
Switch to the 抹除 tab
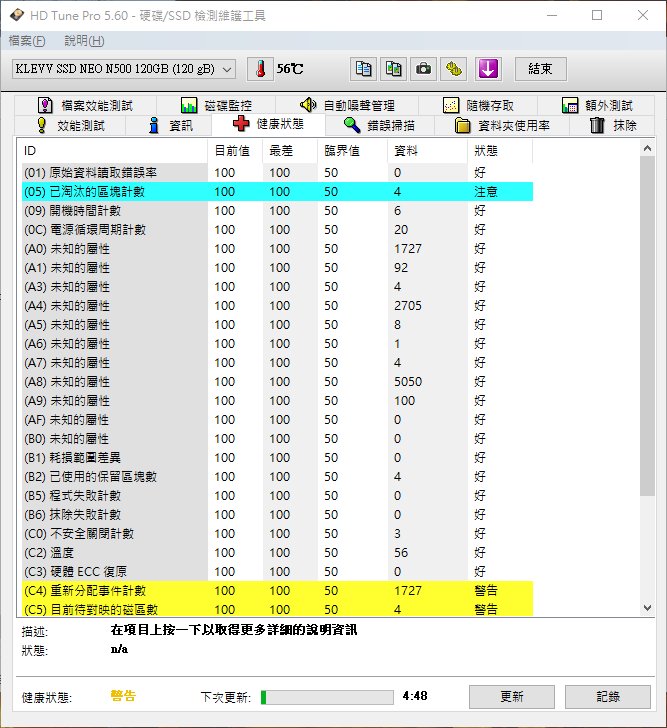click(612, 125)
